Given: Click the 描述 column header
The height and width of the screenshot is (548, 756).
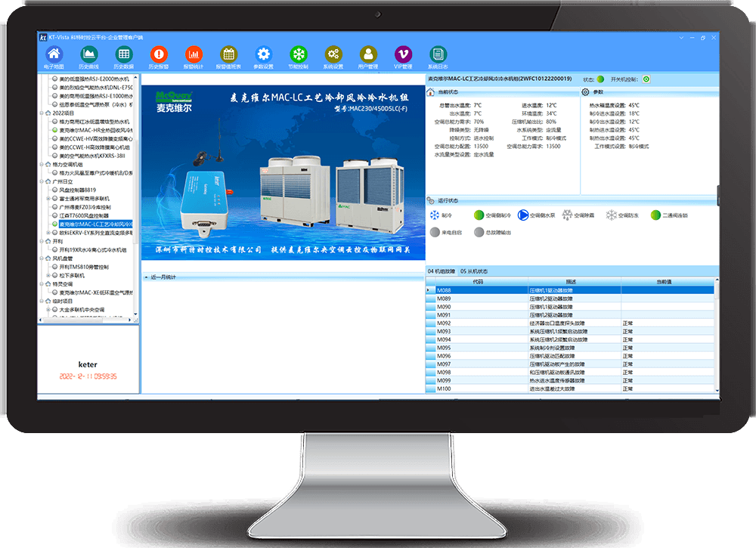Looking at the screenshot, I should pyautogui.click(x=571, y=281).
